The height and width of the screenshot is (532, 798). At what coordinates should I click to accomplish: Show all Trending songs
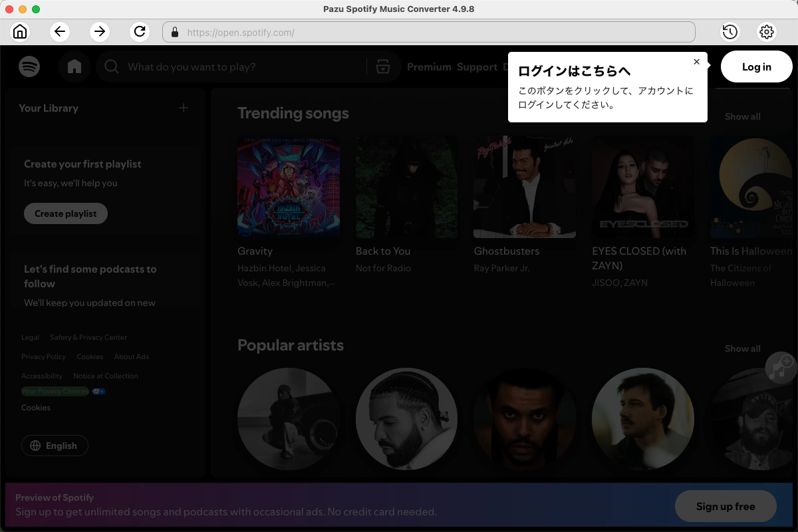742,116
